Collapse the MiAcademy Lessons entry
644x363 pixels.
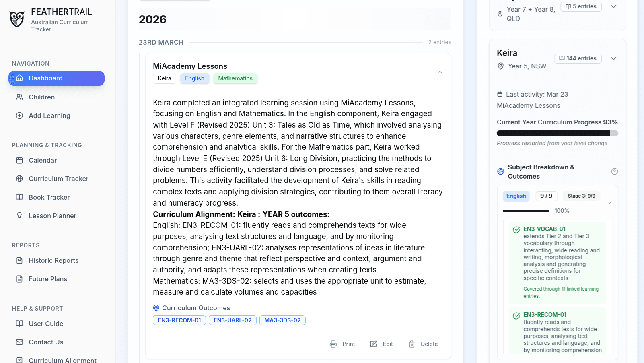(x=440, y=72)
